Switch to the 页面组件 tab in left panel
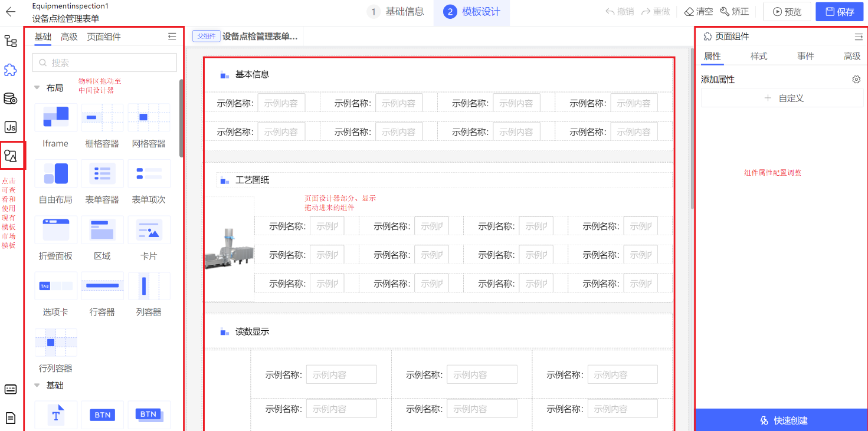Image resolution: width=868 pixels, height=431 pixels. point(104,37)
